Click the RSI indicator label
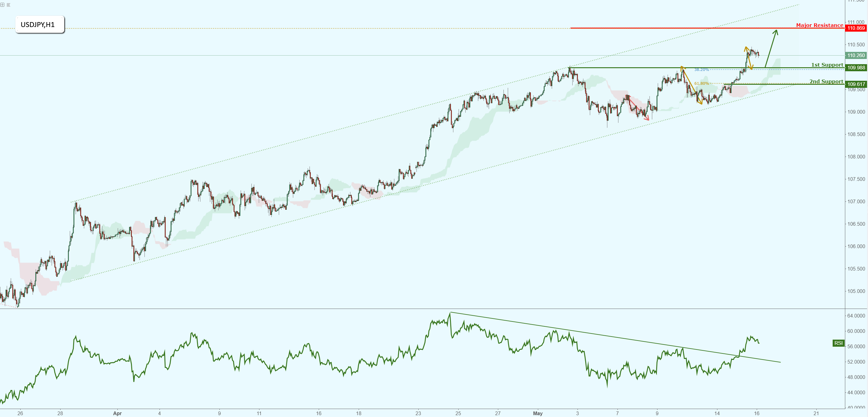 838,343
